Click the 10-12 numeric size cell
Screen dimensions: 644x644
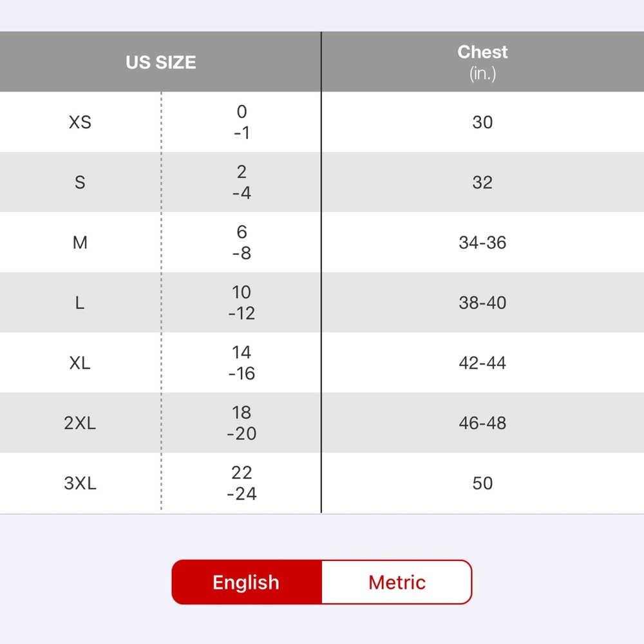[x=241, y=303]
